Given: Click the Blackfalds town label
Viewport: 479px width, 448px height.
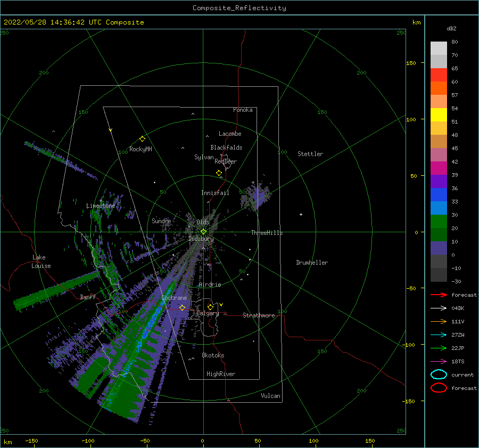Looking at the screenshot, I should click(x=226, y=148).
